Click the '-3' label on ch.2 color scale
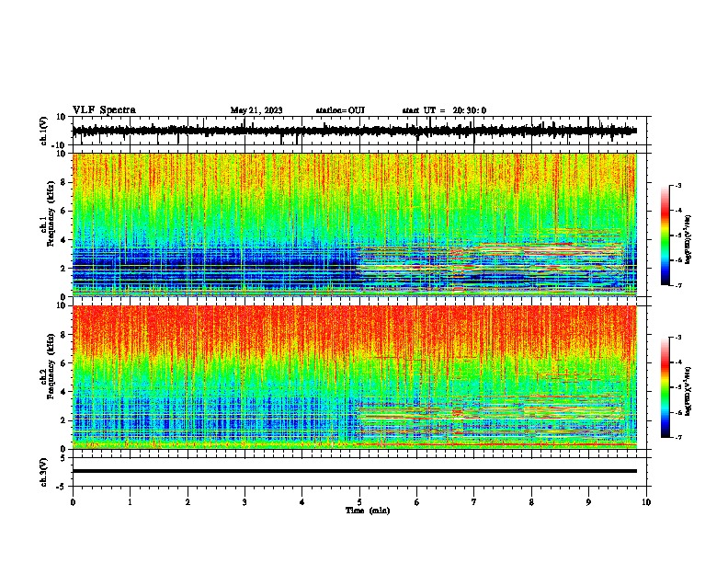728x563 pixels. pos(678,338)
